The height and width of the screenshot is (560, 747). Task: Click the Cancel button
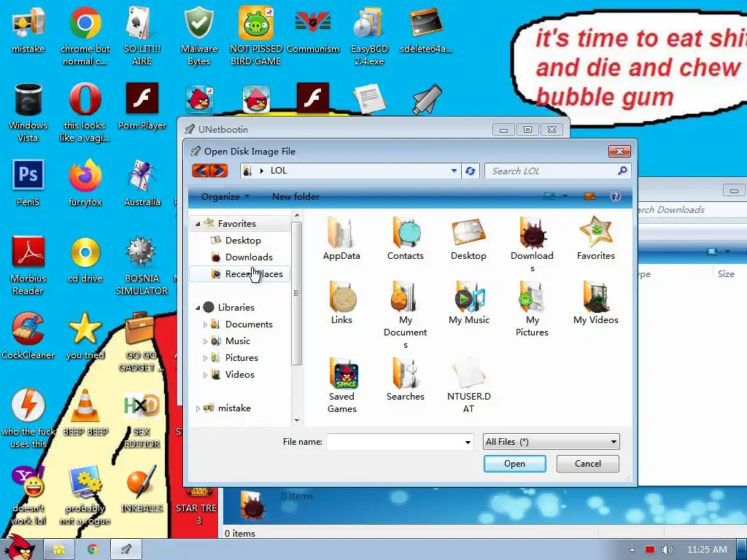point(587,463)
